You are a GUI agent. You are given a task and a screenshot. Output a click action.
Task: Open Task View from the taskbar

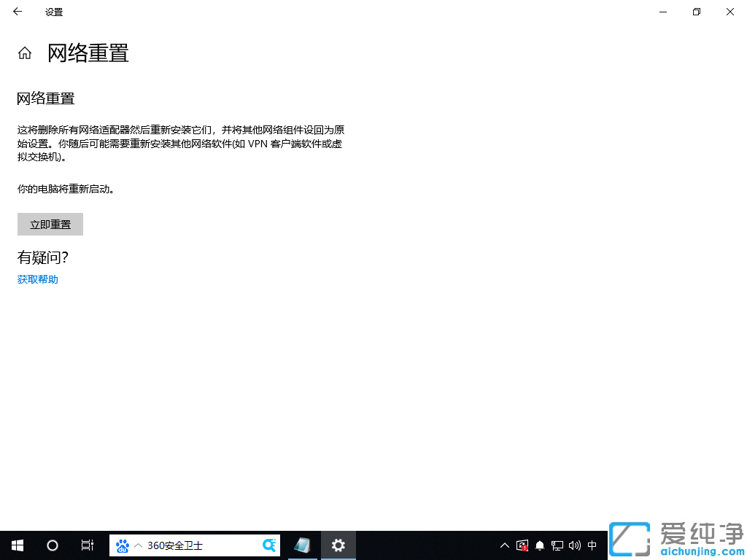click(x=87, y=545)
